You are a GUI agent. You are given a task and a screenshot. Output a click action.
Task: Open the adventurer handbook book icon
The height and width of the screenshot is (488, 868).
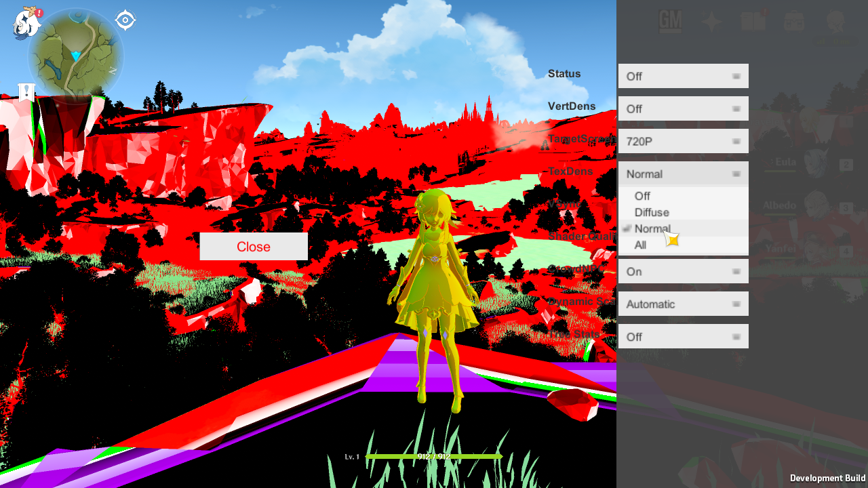753,22
